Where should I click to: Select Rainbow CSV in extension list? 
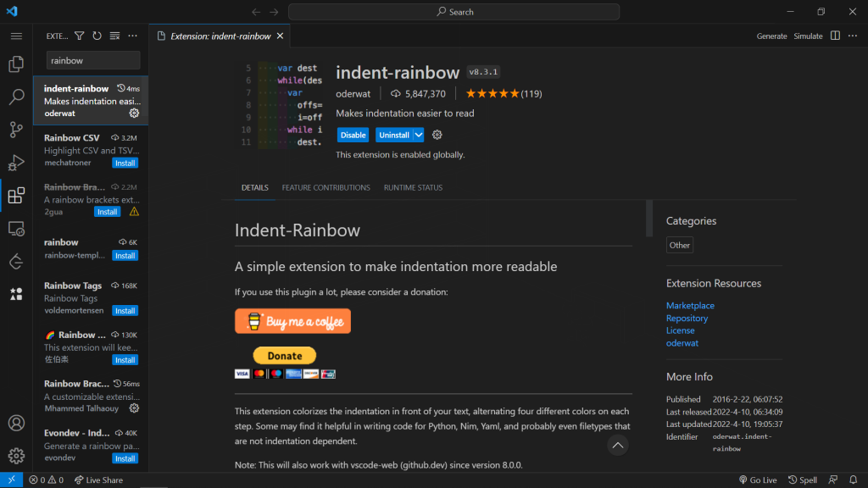click(x=91, y=150)
